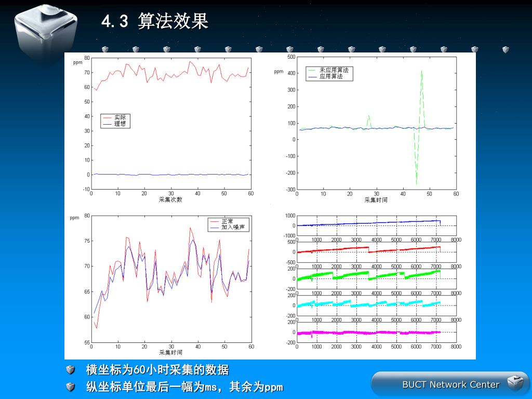
Task: Click the green sawtooth subplot
Action: 369,275
